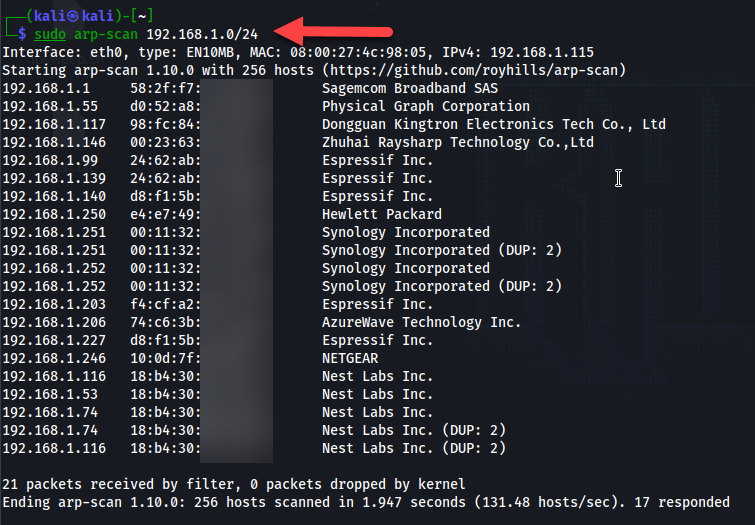
Task: Click the AzureWave Technology Inc. entry
Action: (x=422, y=322)
